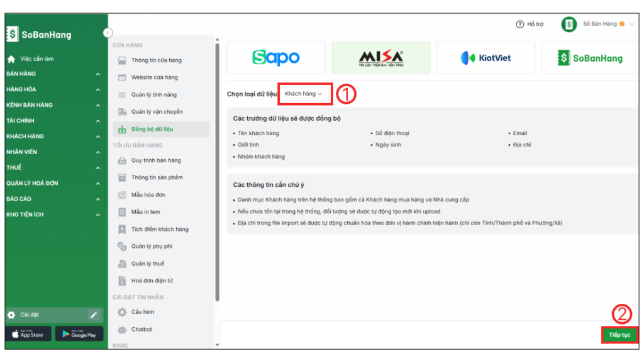Click the Quản lý vận chuyển truck icon
Image resolution: width=644 pixels, height=363 pixels.
coord(122,112)
